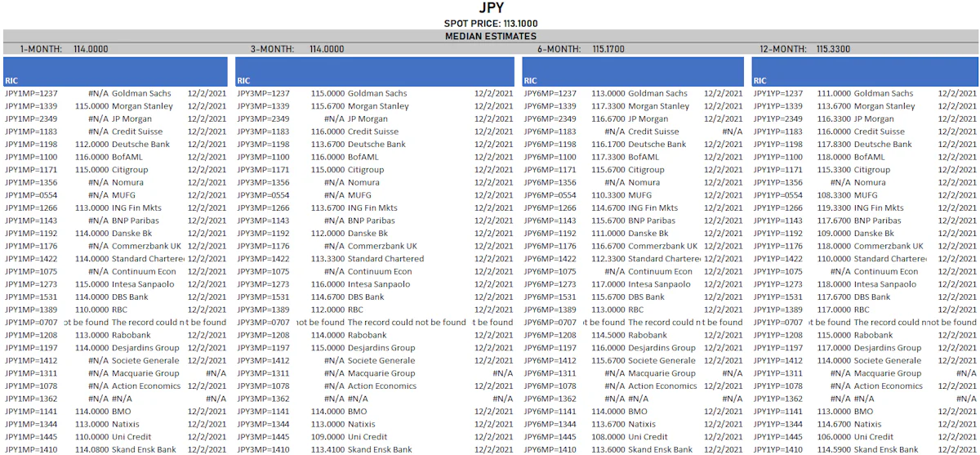
Task: Select the JPY1YP=1410 RIC cell
Action: 780,450
